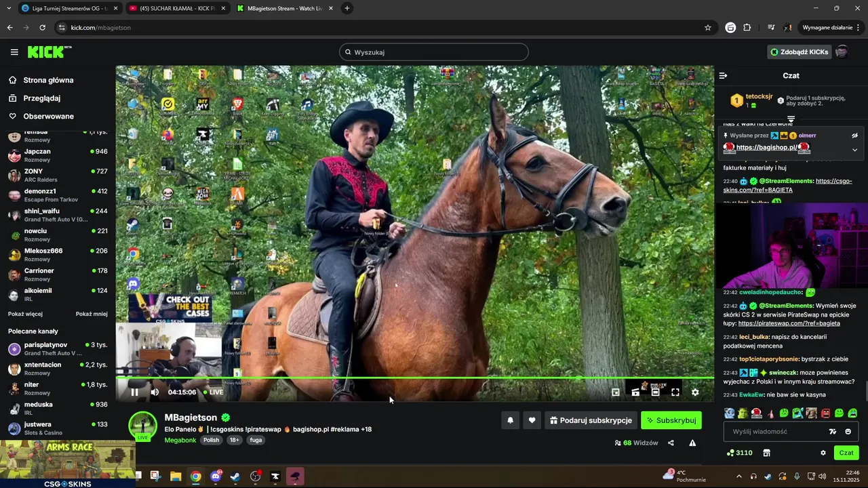Open chat settings gear
The height and width of the screenshot is (488, 868).
pyautogui.click(x=823, y=453)
